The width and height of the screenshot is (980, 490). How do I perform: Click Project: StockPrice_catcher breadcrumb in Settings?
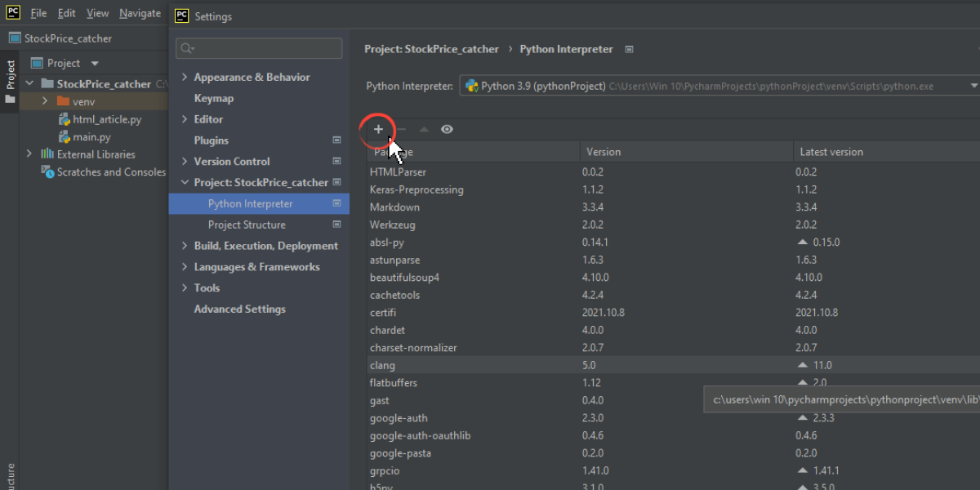click(x=431, y=49)
